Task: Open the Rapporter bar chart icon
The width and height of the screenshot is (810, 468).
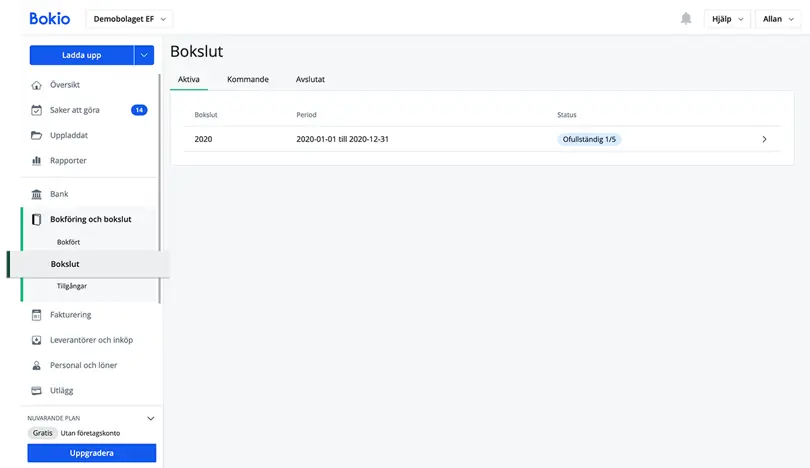Action: point(36,161)
